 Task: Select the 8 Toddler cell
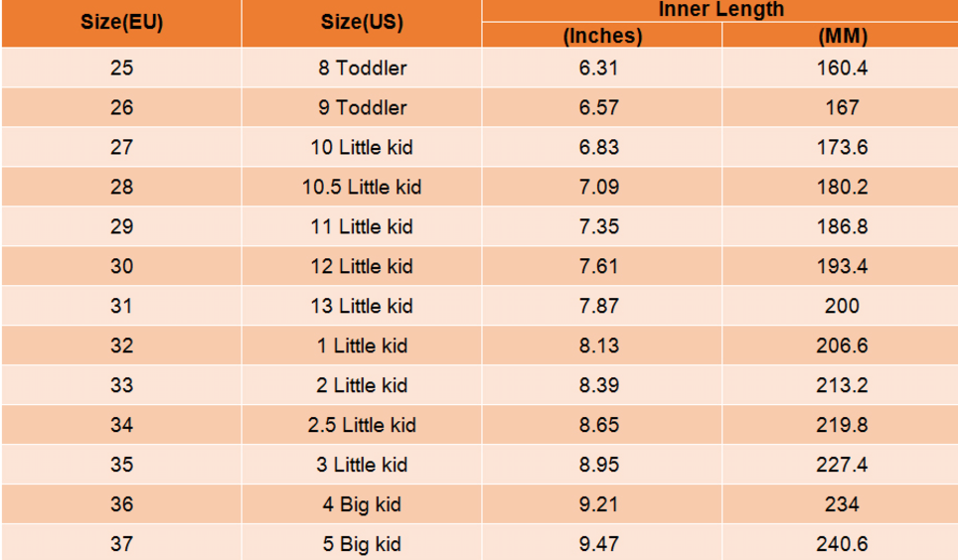(x=362, y=68)
